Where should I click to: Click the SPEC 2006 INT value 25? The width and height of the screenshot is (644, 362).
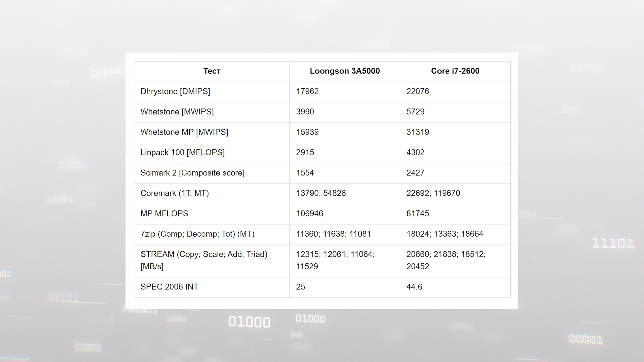coord(300,287)
